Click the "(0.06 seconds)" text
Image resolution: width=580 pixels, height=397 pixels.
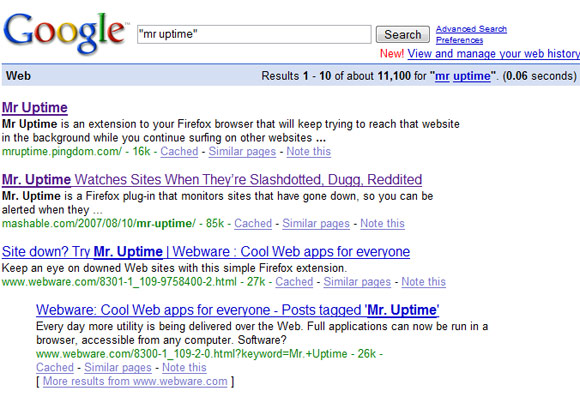click(x=540, y=76)
